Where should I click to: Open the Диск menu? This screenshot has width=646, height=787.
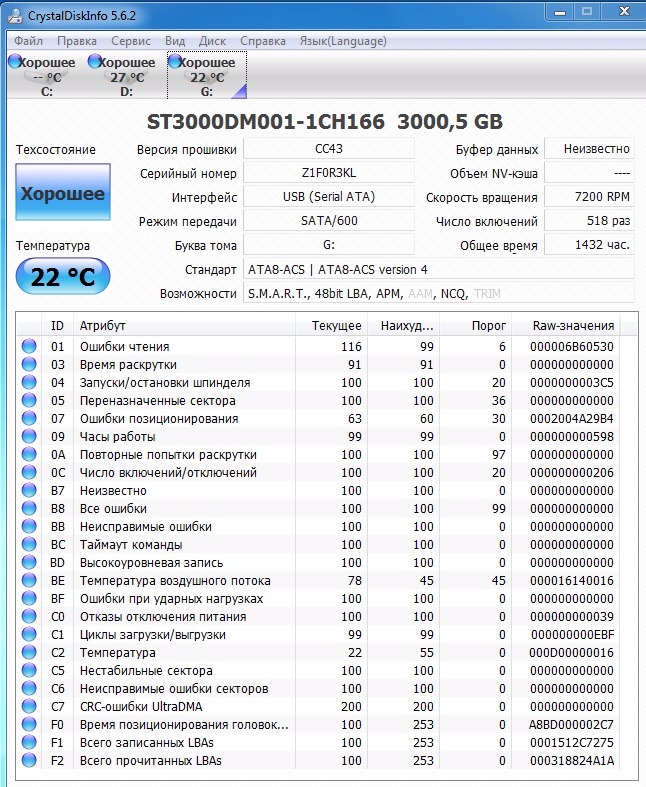(x=212, y=41)
